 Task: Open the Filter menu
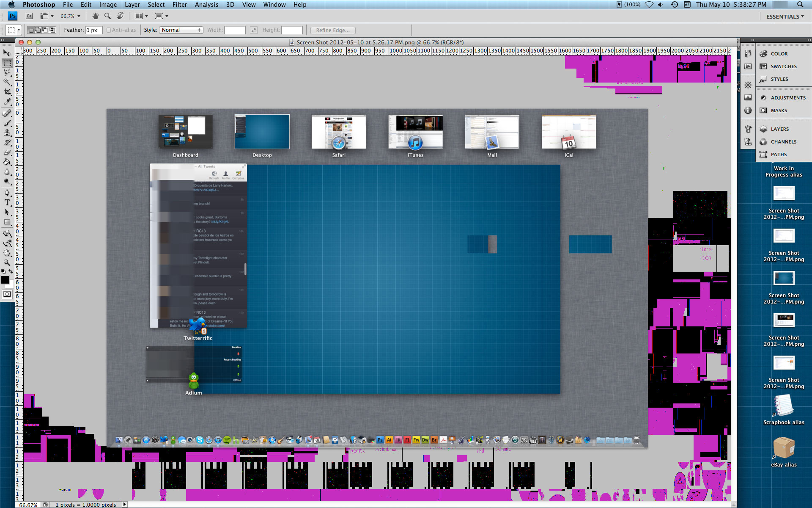coord(179,5)
